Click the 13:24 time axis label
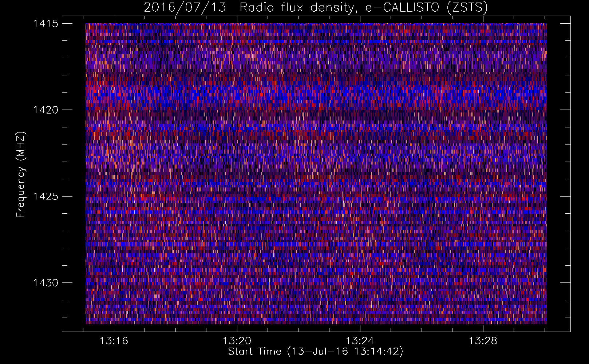Viewport: 589px width, 364px height. [360, 341]
